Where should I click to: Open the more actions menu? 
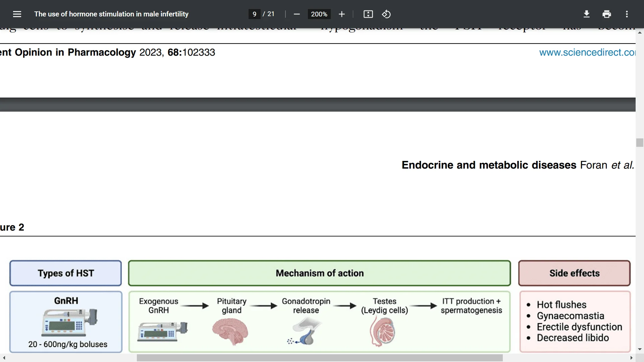point(627,14)
